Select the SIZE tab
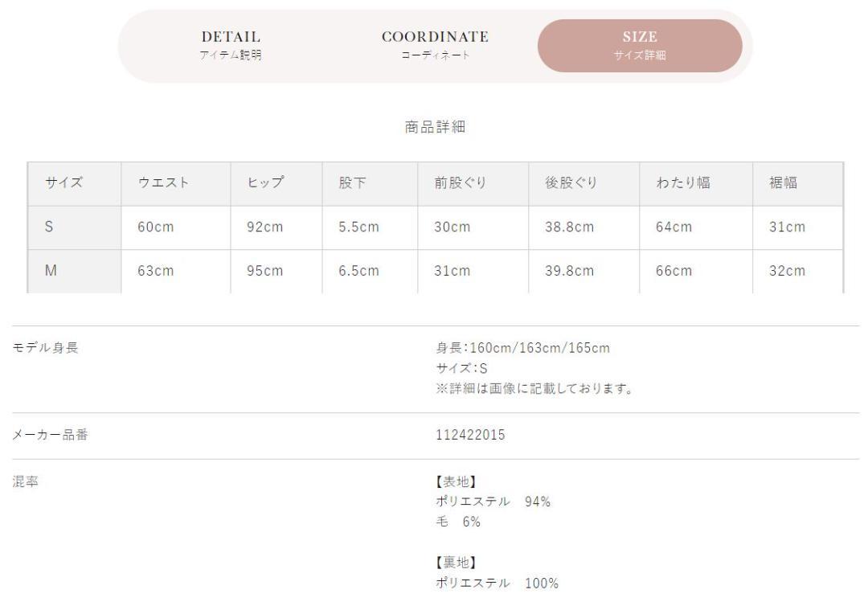Image resolution: width=868 pixels, height=598 pixels. click(x=640, y=45)
